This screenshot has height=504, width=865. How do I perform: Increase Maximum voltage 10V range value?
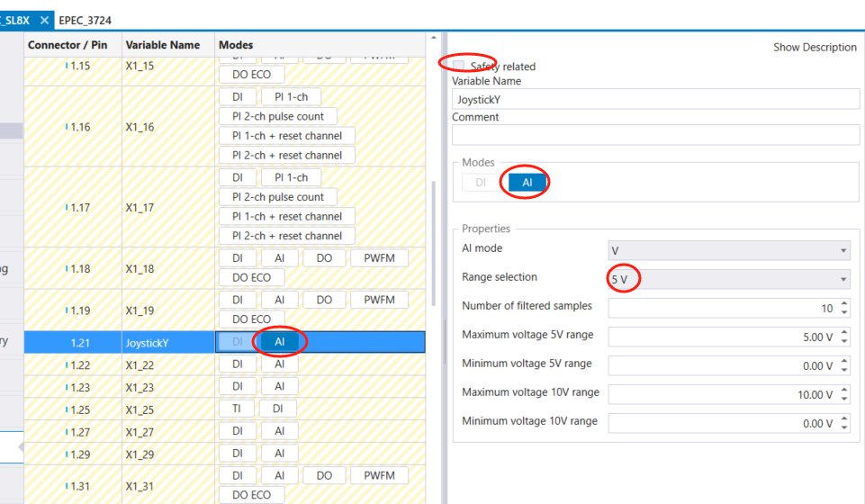pyautogui.click(x=844, y=391)
